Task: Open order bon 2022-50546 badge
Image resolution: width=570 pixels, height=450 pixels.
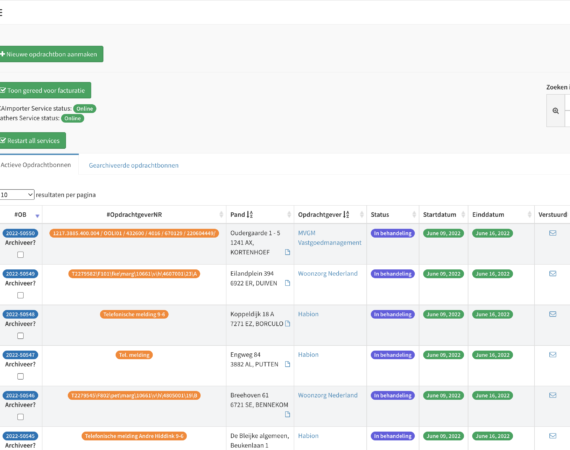Action: click(20, 395)
